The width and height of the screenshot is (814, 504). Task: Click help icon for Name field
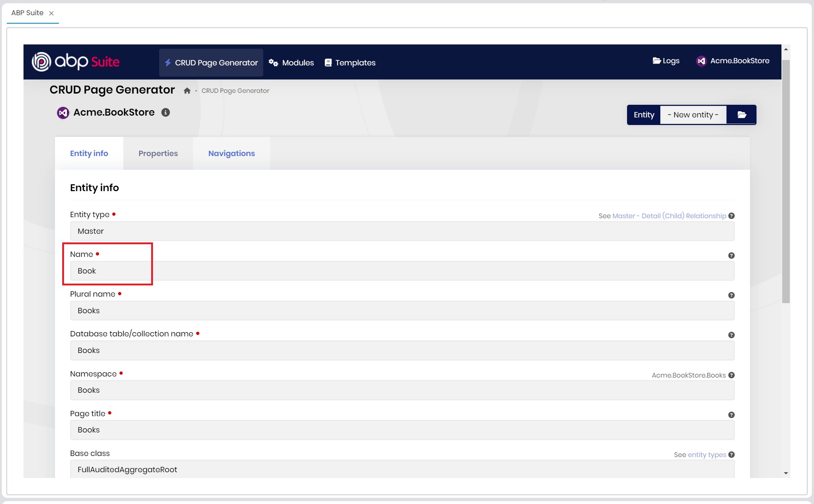click(731, 255)
